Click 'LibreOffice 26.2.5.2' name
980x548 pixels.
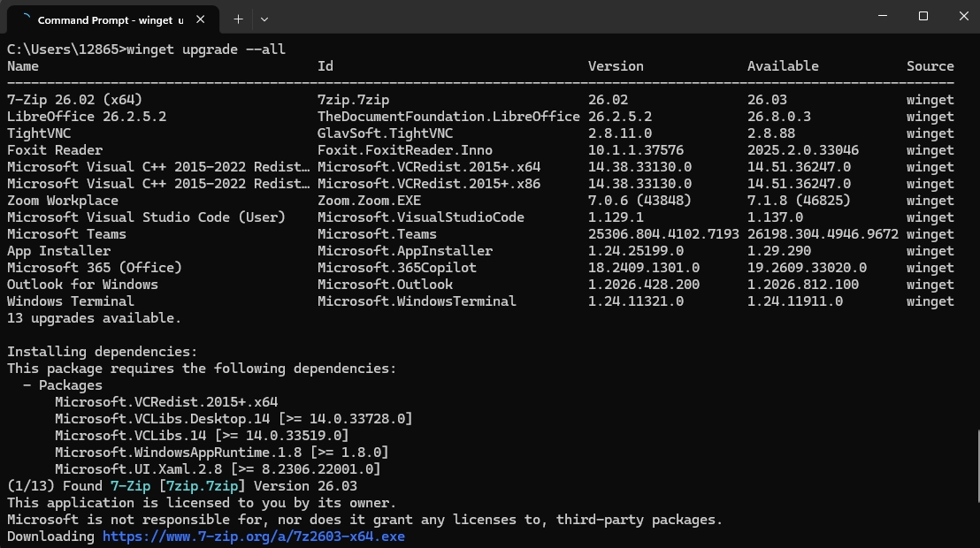[87, 117]
